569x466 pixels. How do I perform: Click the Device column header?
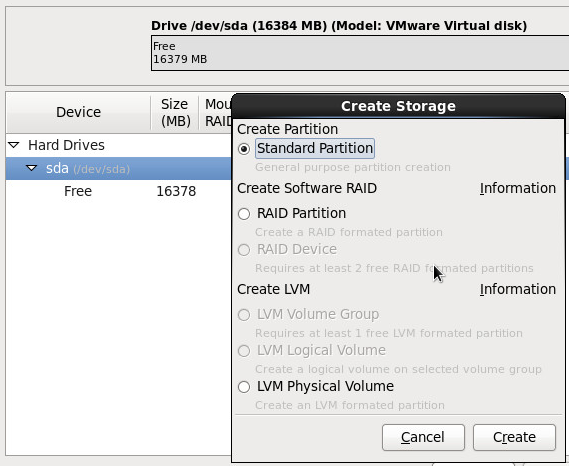[x=78, y=112]
